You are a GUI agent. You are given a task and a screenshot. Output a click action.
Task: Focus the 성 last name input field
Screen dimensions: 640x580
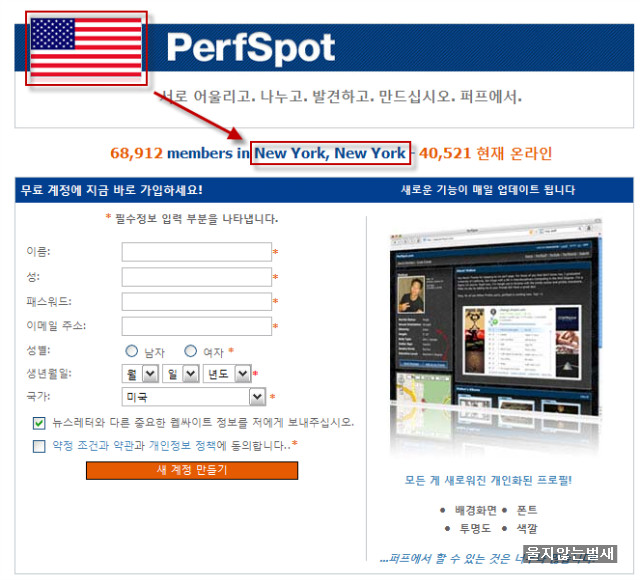[197, 277]
